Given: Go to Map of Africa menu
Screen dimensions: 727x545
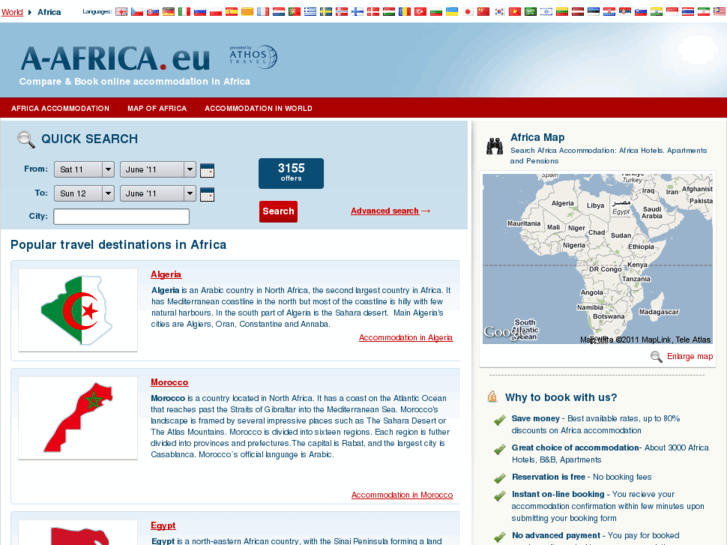Looking at the screenshot, I should coord(157,109).
